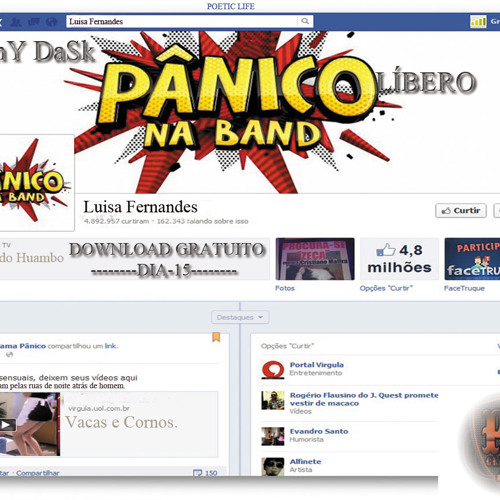This screenshot has width=500, height=500.
Task: Open the friend requests icon
Action: [x=15, y=22]
